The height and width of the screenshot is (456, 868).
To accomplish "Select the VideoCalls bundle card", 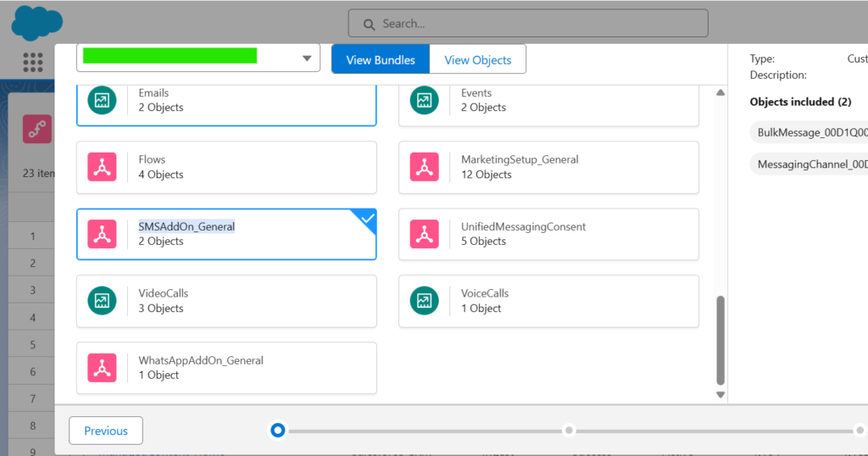I will tap(226, 301).
